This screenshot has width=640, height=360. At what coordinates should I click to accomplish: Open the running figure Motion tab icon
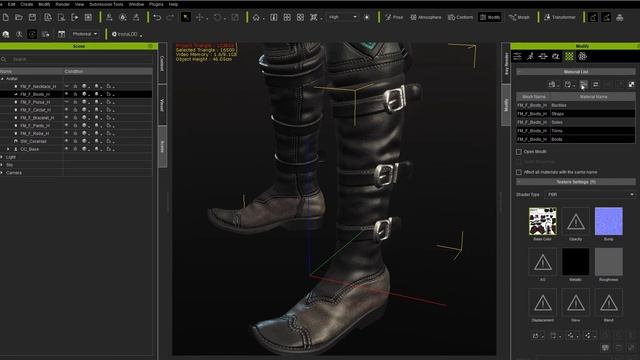(x=530, y=56)
